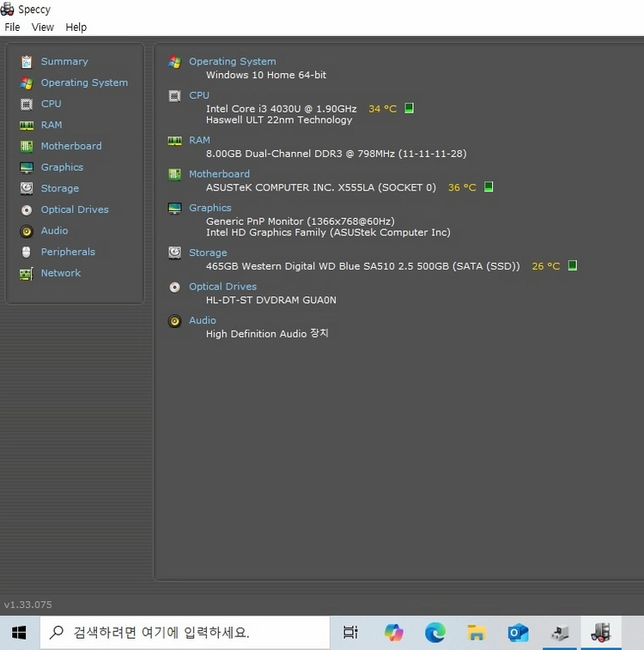Open the File menu
644x650 pixels.
pyautogui.click(x=12, y=27)
